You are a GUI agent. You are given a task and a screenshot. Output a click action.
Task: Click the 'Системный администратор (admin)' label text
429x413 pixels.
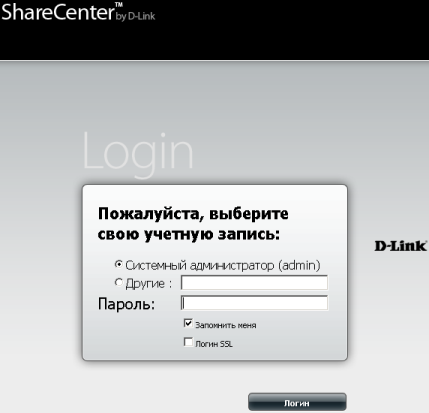[223, 265]
